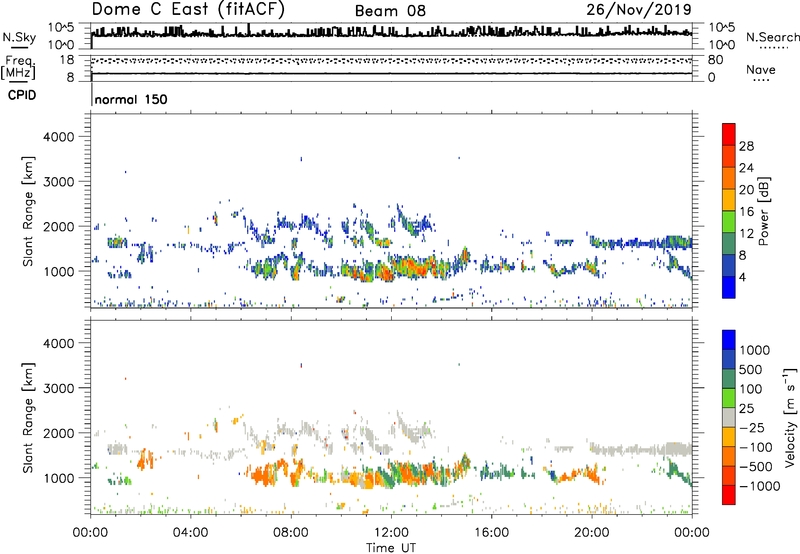Select the "24" power colorbar tick
800x554 pixels.
click(746, 168)
